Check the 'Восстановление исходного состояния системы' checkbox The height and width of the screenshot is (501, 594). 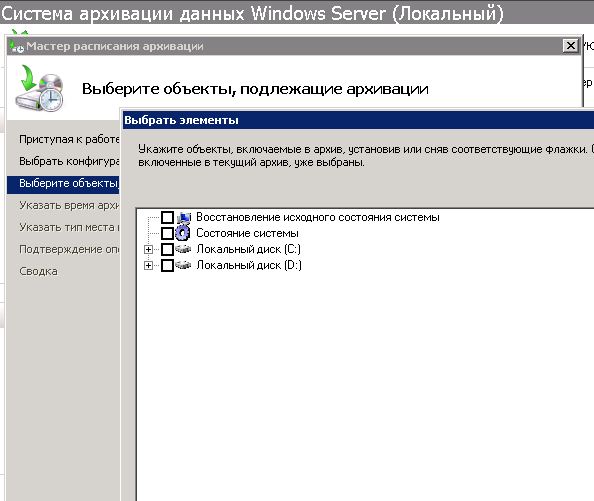coord(167,217)
